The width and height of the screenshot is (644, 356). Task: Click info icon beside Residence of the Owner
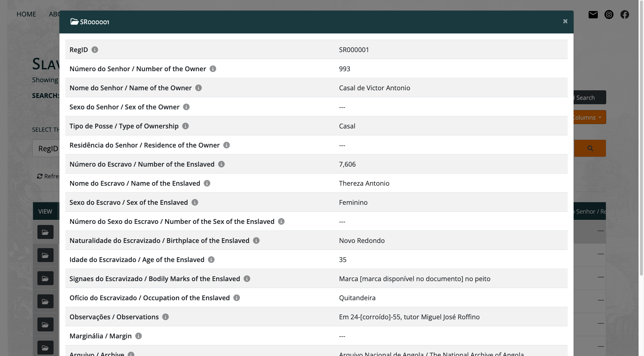click(x=227, y=145)
